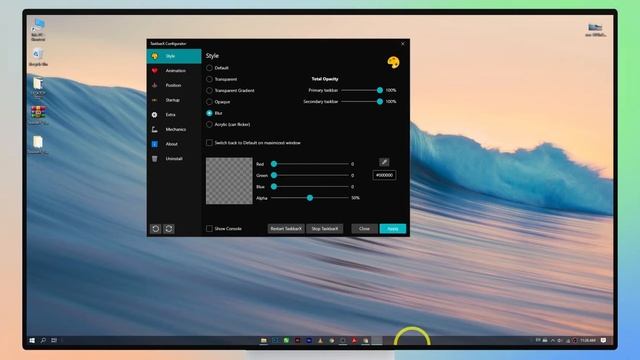
Task: Go to the Startup settings tab
Action: click(x=174, y=100)
